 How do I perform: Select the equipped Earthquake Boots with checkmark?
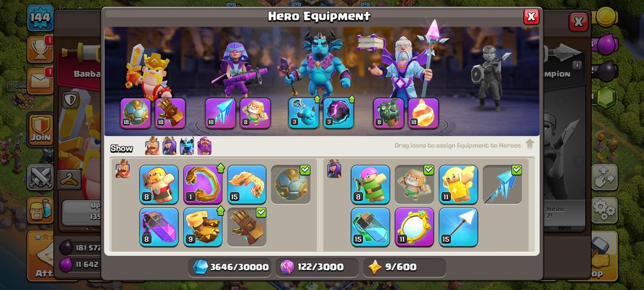pos(291,184)
